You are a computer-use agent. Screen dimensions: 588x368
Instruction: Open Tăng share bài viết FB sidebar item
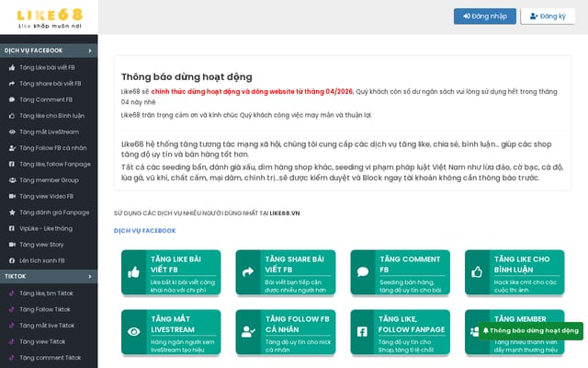click(x=49, y=84)
